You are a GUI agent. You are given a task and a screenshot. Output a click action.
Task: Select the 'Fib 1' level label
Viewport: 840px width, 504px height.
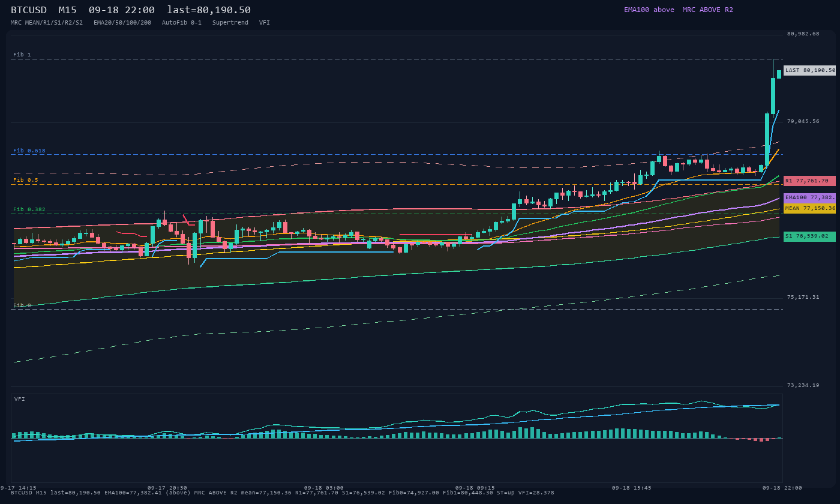coord(22,55)
